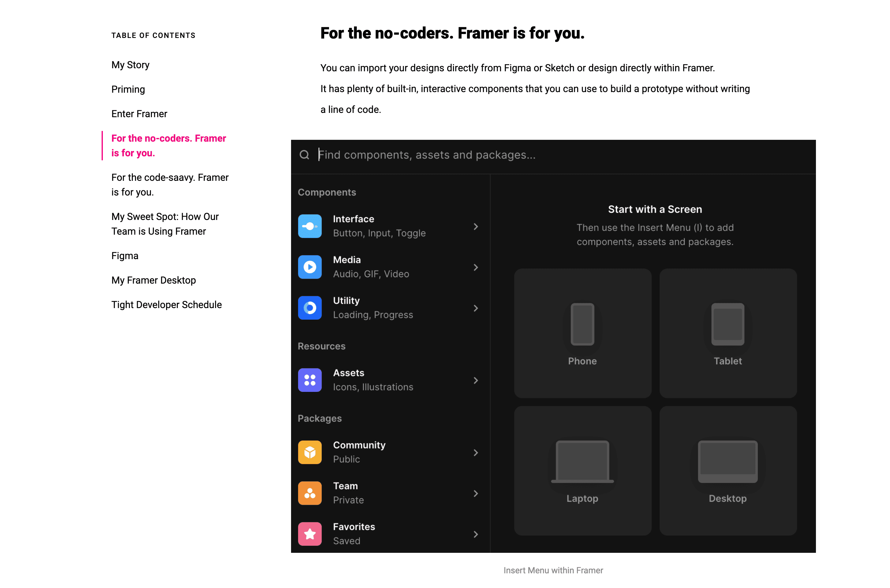Choose the Phone screen thumbnail
The image size is (890, 588).
click(x=582, y=333)
